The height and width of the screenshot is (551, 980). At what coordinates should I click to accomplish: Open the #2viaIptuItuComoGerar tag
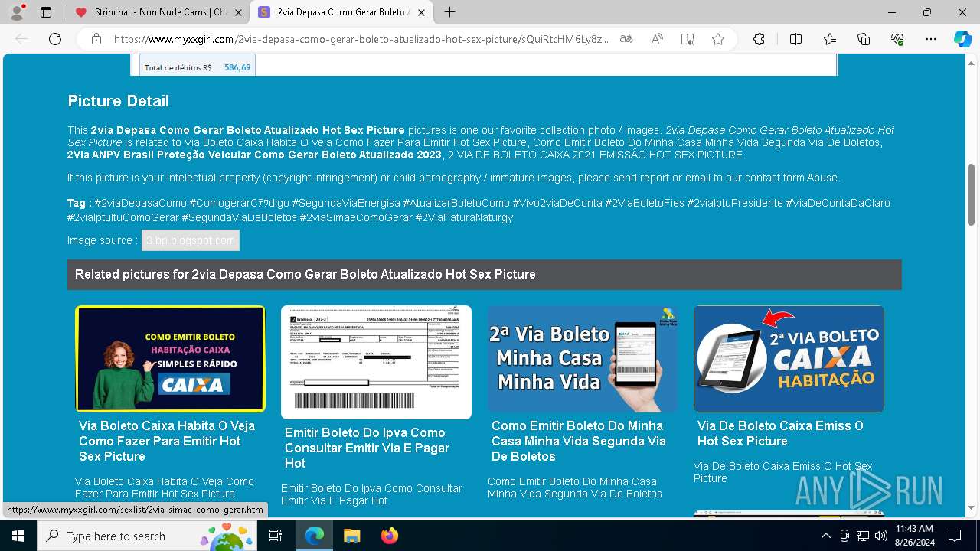pos(122,217)
